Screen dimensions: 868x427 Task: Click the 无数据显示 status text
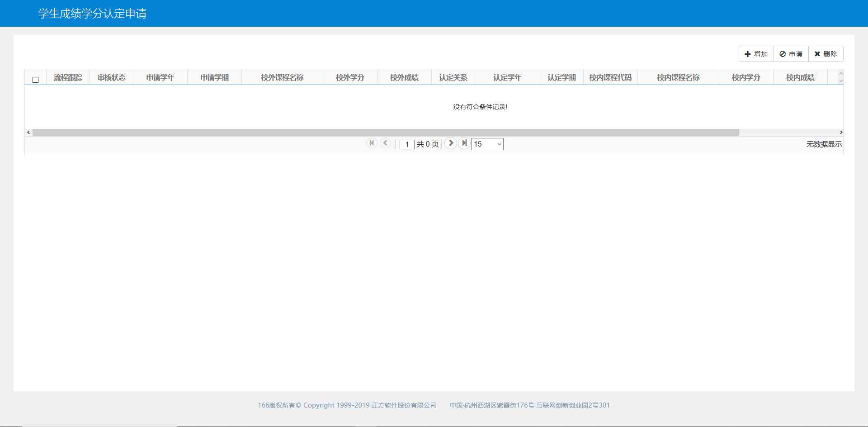[x=824, y=144]
